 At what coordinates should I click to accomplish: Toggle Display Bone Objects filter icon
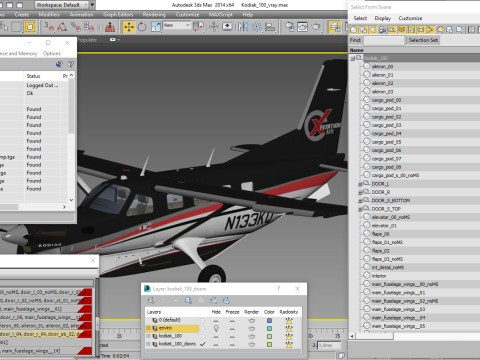pyautogui.click(x=431, y=30)
